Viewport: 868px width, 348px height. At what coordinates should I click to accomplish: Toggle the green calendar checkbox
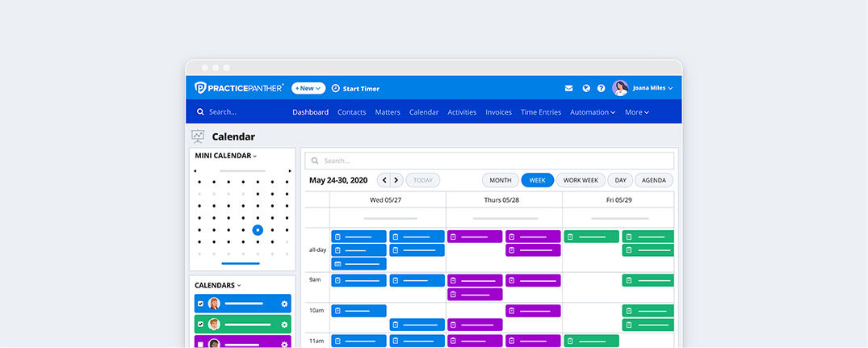point(200,325)
